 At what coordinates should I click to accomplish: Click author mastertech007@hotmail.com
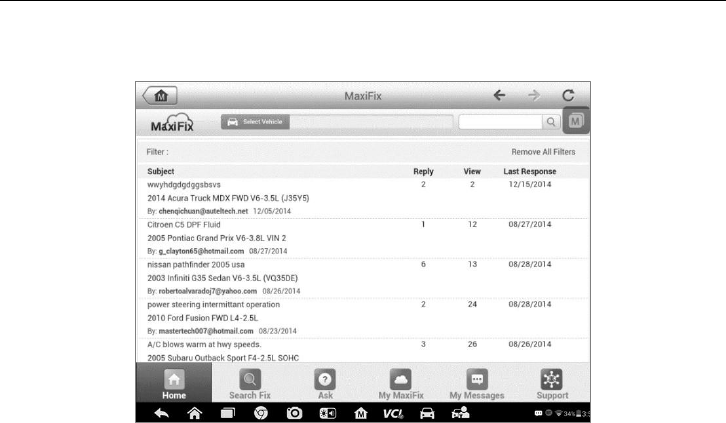click(206, 331)
